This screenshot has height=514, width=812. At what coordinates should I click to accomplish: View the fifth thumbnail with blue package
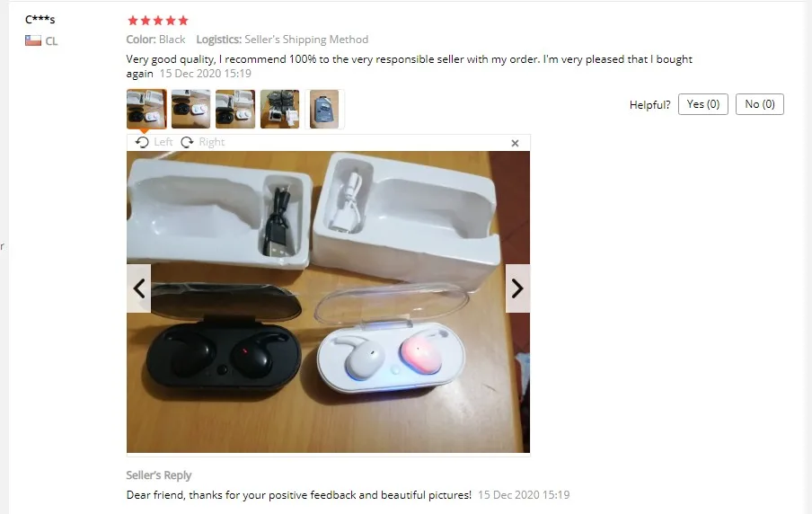324,109
